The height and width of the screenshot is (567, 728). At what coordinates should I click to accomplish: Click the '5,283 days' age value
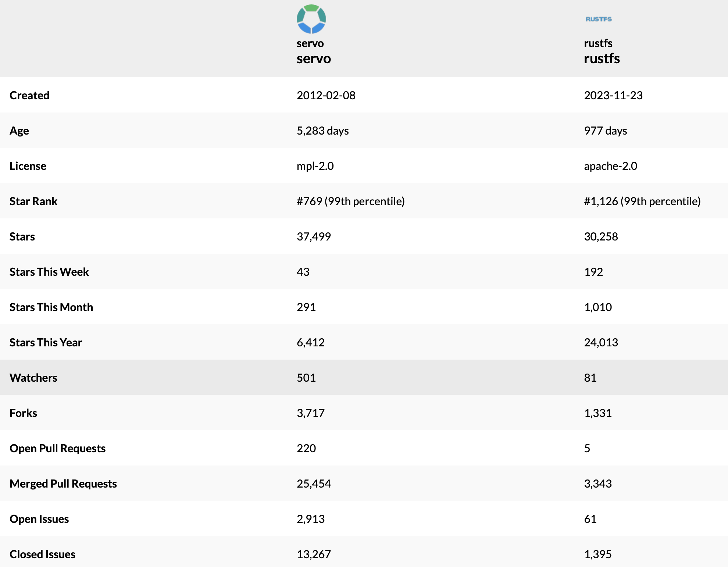323,131
